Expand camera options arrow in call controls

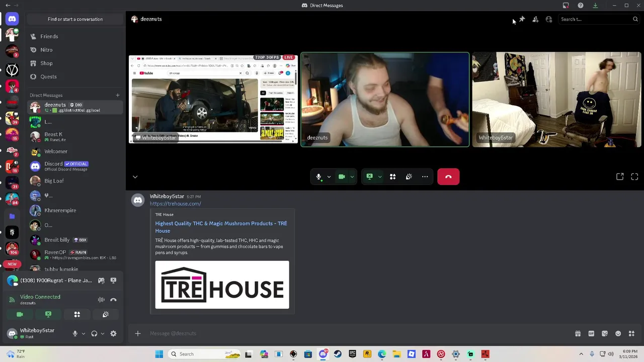pyautogui.click(x=352, y=176)
